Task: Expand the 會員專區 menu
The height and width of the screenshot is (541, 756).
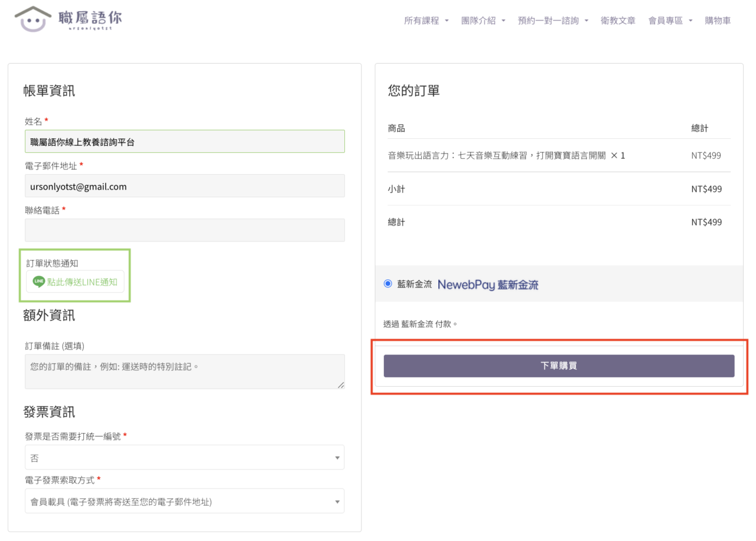Action: tap(670, 21)
